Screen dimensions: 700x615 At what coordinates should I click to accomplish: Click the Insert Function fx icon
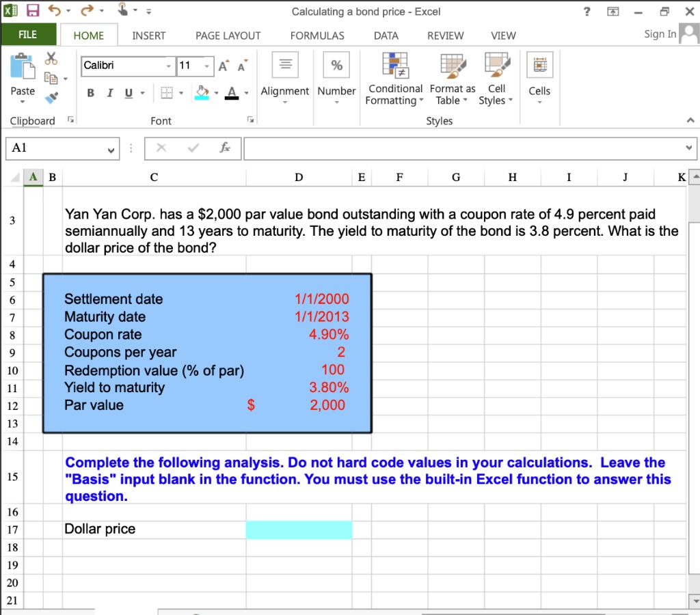[x=226, y=148]
